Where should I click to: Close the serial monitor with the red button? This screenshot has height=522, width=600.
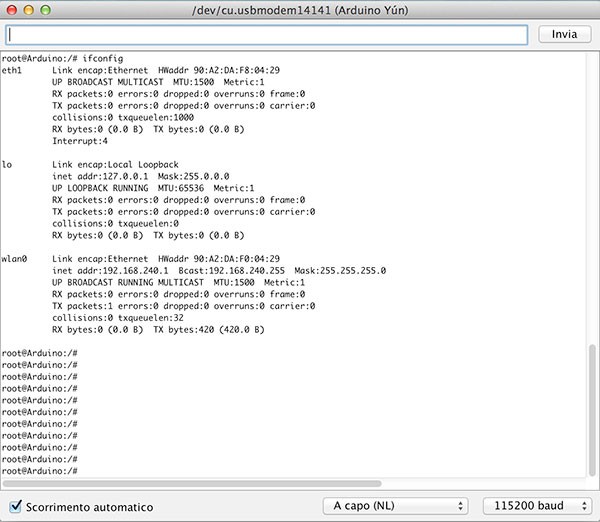coord(12,9)
